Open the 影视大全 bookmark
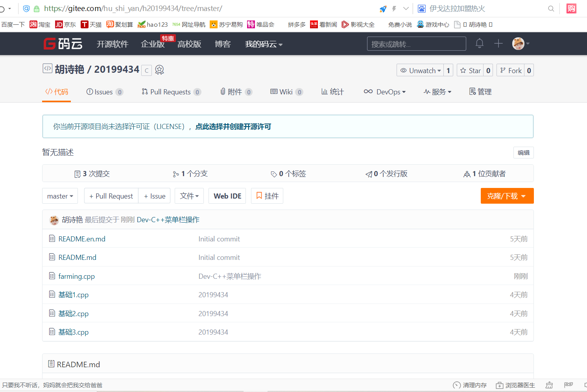Viewport: 587px width, 392px height. 358,24
